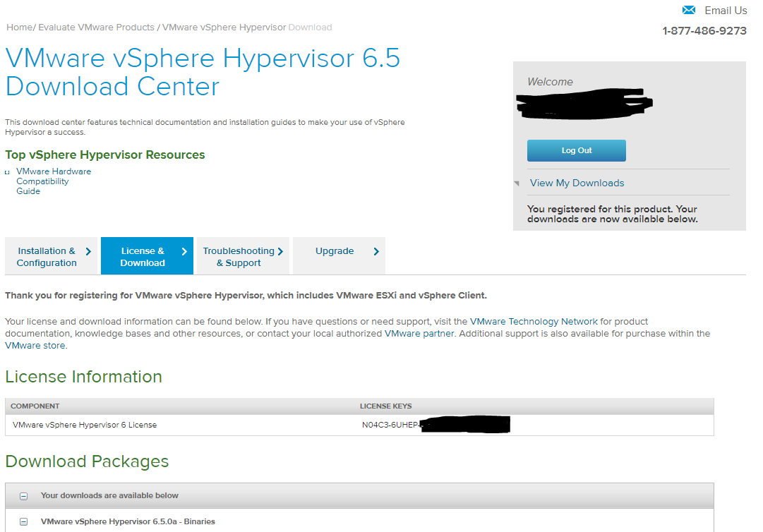The width and height of the screenshot is (763, 532).
Task: Click the Log Out button
Action: point(576,151)
